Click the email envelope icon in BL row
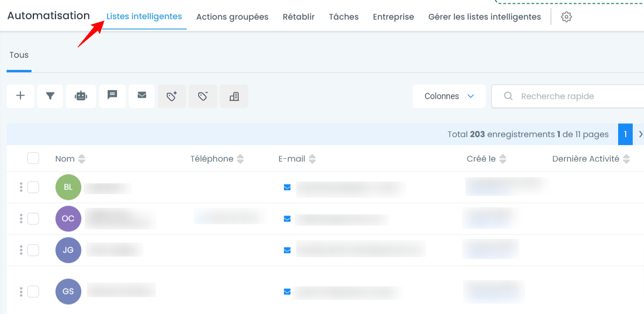 click(x=287, y=187)
